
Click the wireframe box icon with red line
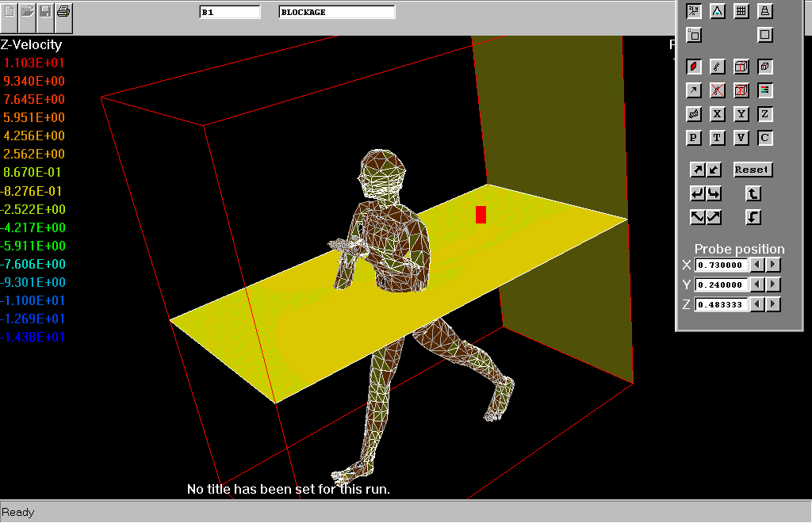pos(741,67)
